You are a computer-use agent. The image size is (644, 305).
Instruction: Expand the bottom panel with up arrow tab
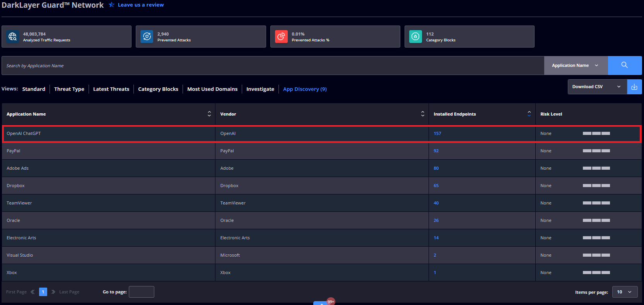[x=321, y=303]
